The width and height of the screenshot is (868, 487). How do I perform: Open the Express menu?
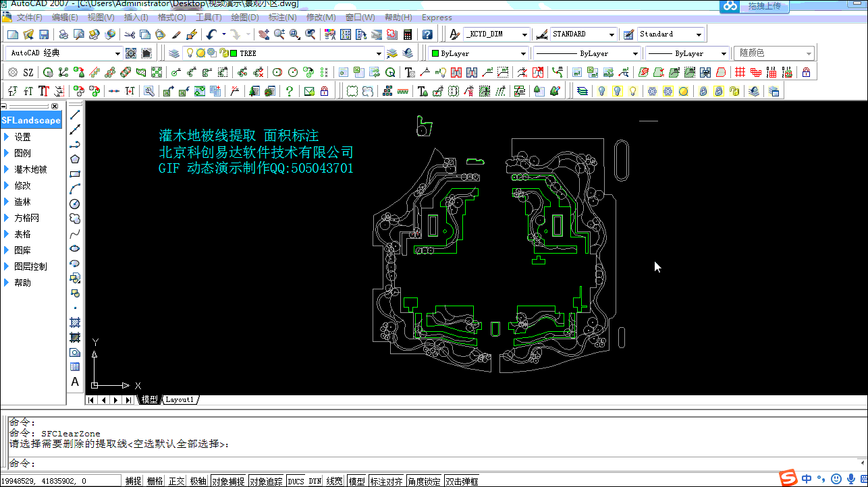point(437,18)
